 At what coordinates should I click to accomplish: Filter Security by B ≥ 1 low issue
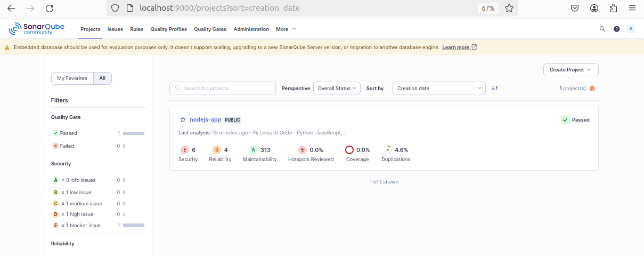tap(98, 192)
